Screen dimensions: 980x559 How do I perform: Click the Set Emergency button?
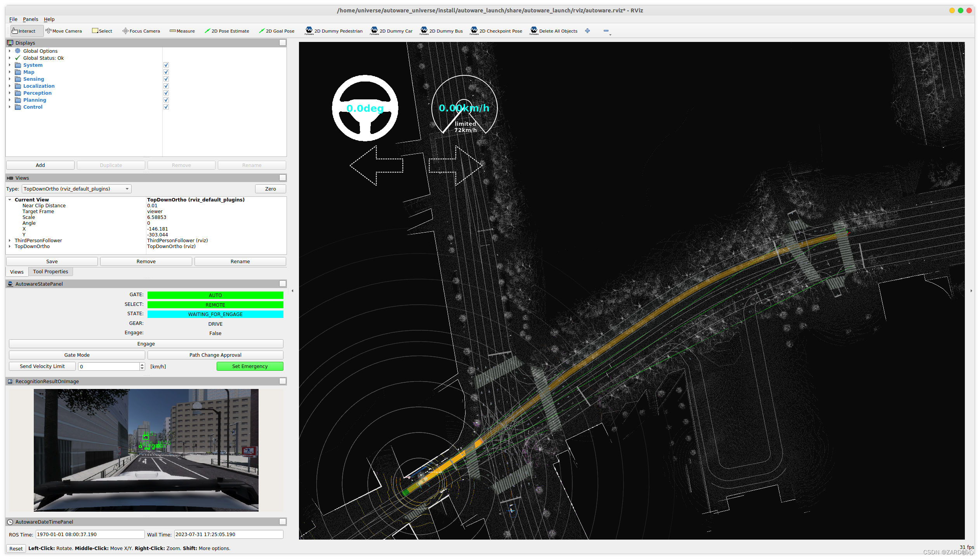(x=250, y=366)
